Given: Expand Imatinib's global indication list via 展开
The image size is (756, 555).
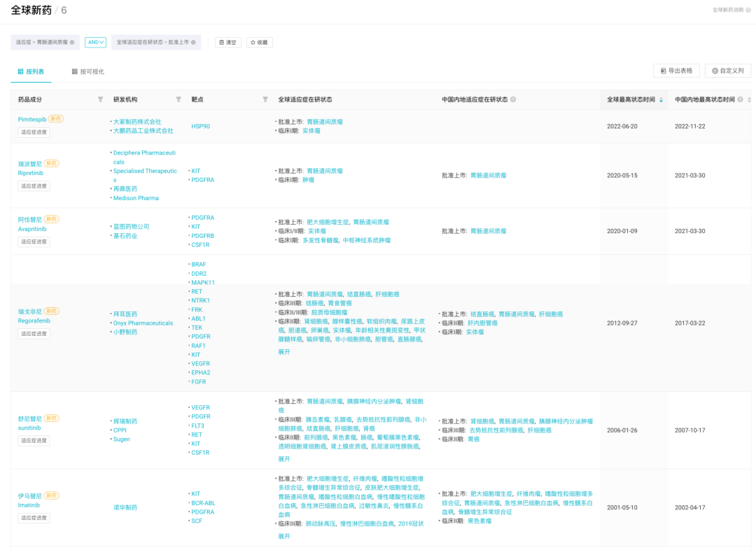Looking at the screenshot, I should (x=283, y=536).
